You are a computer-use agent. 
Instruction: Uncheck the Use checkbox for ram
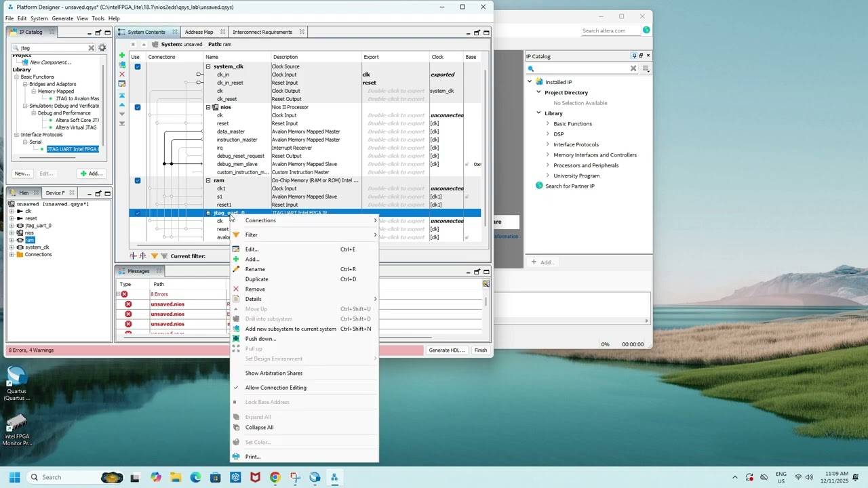138,180
